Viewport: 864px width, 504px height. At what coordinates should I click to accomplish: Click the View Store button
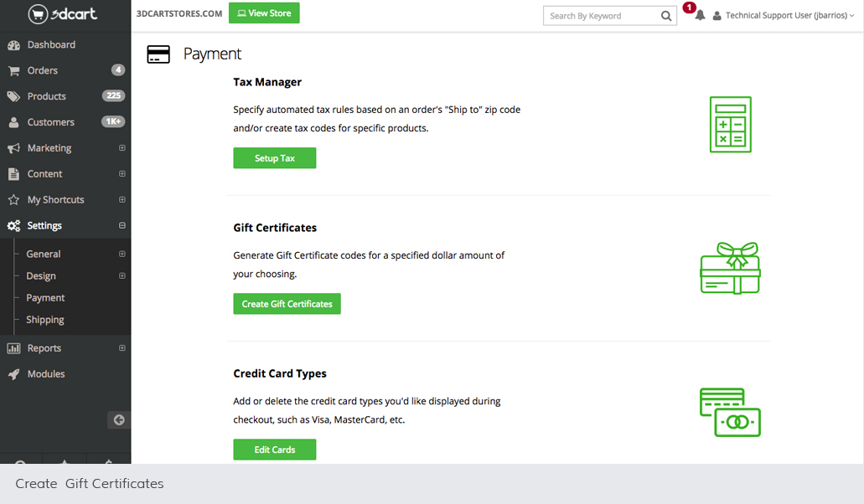point(264,13)
